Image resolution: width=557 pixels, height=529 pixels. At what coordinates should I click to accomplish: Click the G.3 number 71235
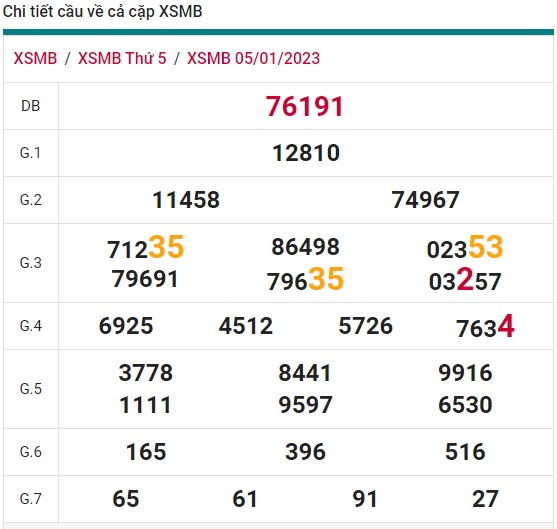click(x=145, y=247)
